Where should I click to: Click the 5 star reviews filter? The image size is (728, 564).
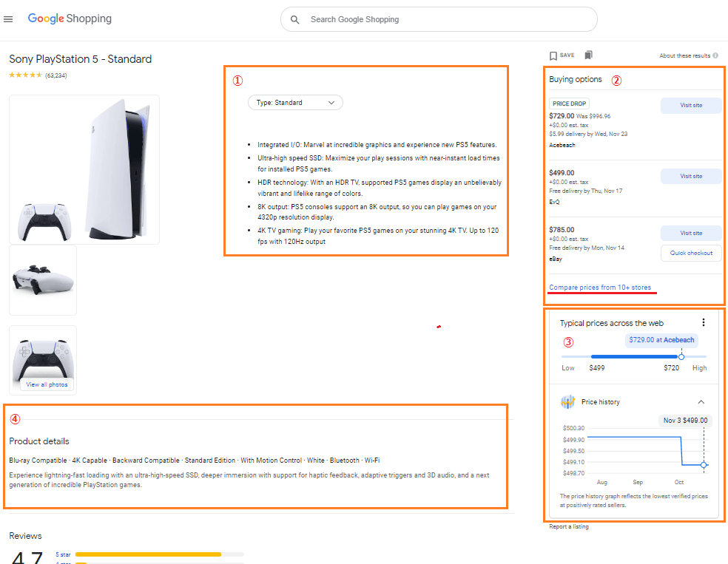pyautogui.click(x=63, y=554)
